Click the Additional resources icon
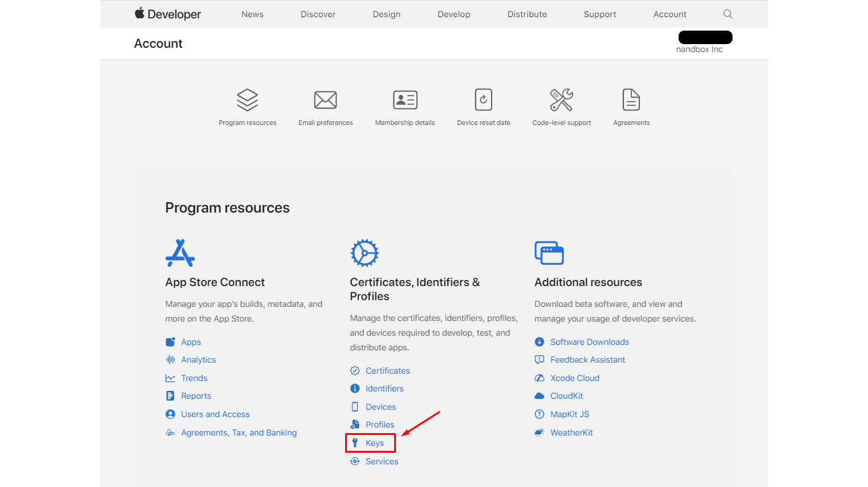 (549, 252)
